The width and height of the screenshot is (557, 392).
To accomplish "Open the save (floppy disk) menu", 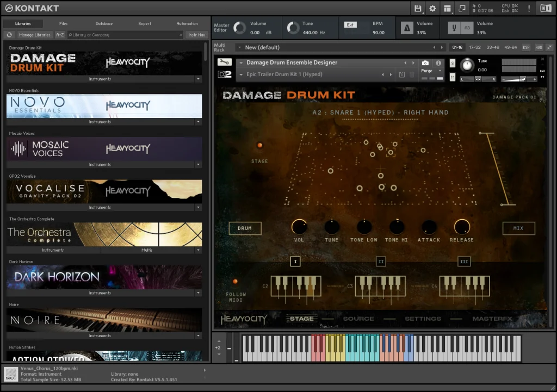I will (418, 8).
